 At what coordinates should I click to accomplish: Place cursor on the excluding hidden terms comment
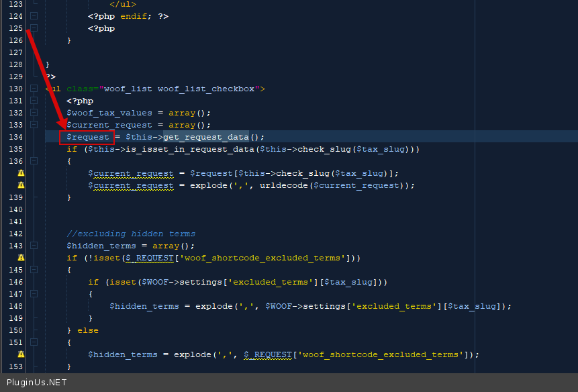click(x=131, y=234)
